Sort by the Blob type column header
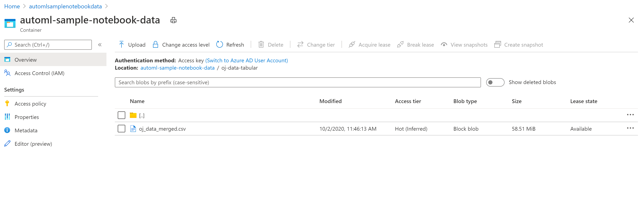The height and width of the screenshot is (203, 644). (x=465, y=101)
